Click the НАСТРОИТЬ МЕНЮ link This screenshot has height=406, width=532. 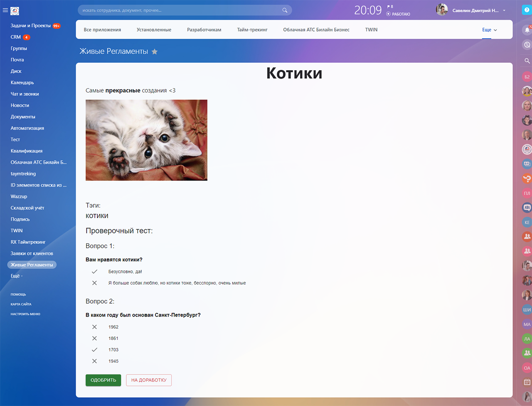pos(25,314)
